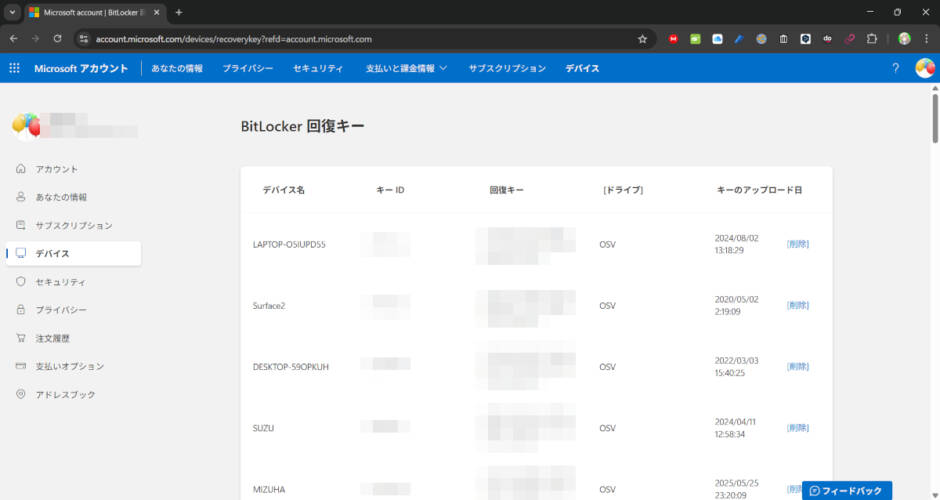The image size is (940, 500).
Task: Click the blue cloud extension icon
Action: (x=717, y=39)
